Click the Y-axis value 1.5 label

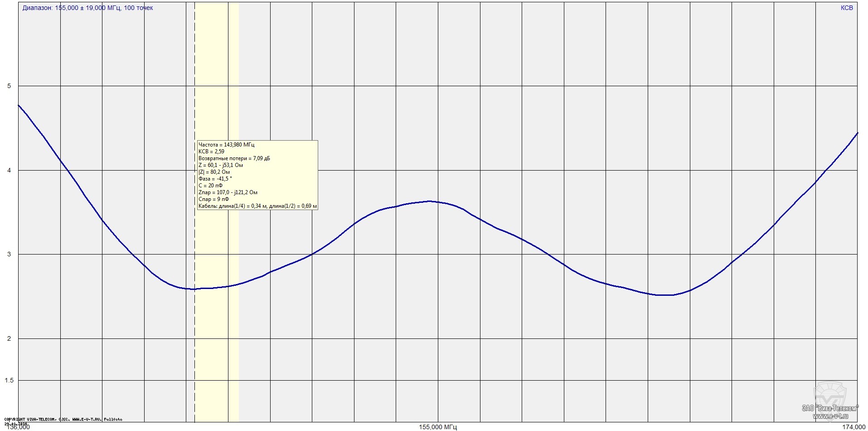pos(9,381)
